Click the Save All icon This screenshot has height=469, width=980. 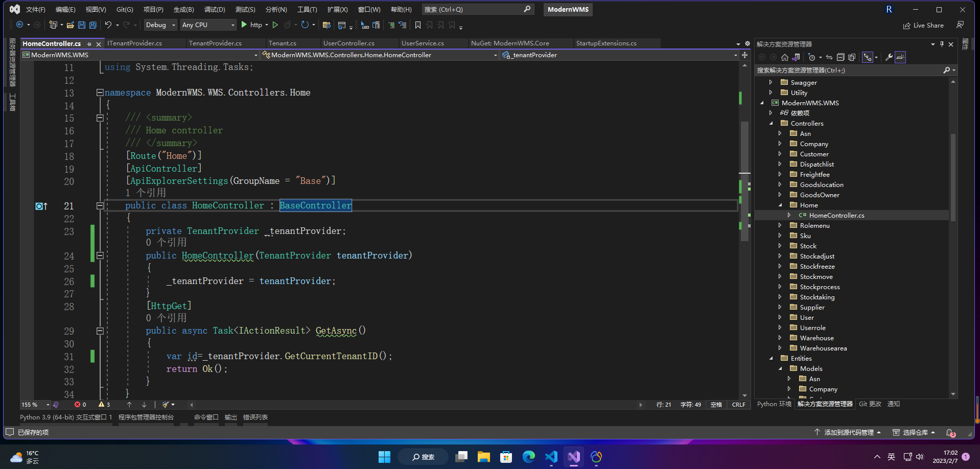pos(93,25)
